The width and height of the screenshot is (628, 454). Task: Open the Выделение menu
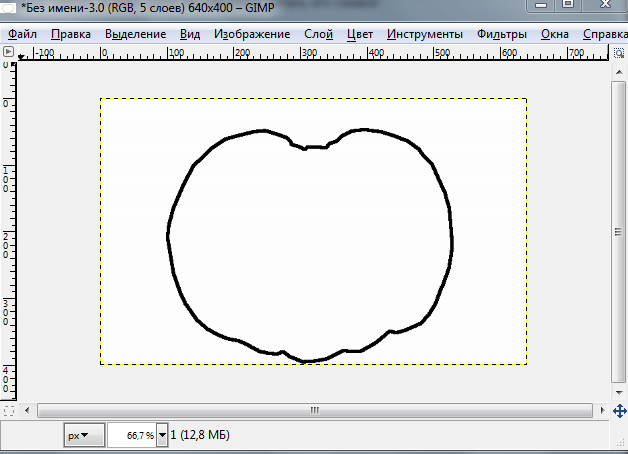(135, 34)
